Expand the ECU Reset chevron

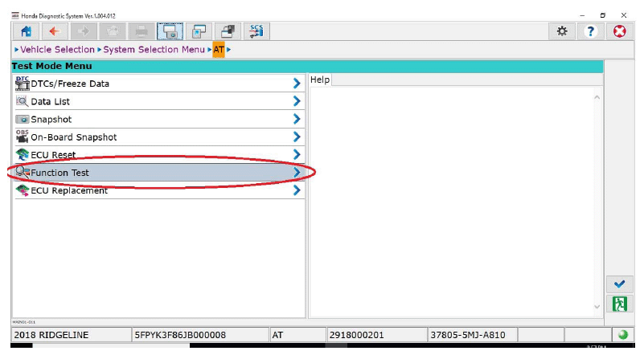[297, 155]
